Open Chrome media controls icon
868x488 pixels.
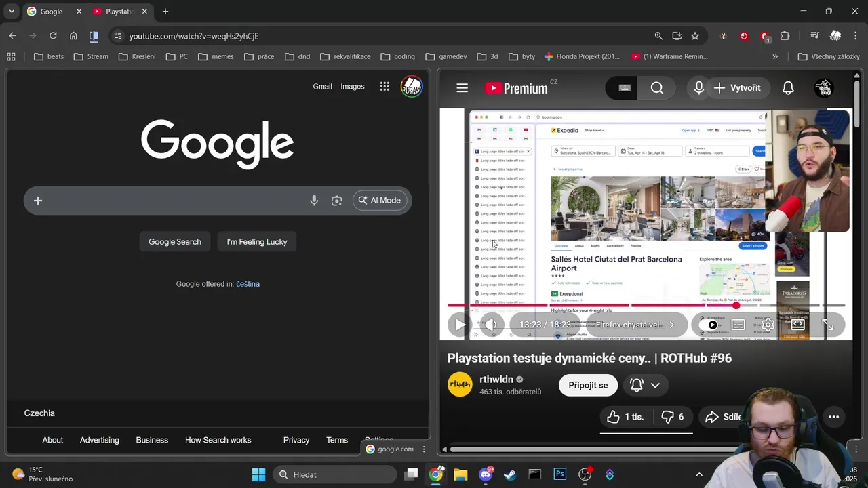(x=814, y=36)
